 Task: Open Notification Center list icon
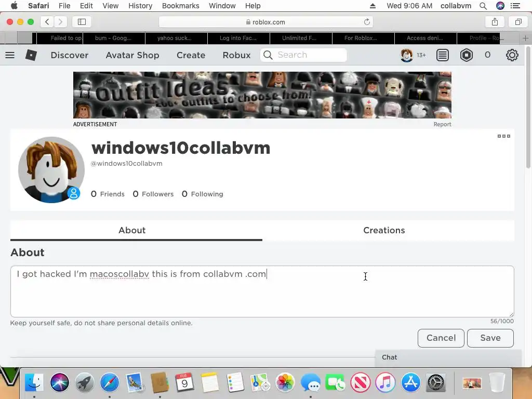515,6
